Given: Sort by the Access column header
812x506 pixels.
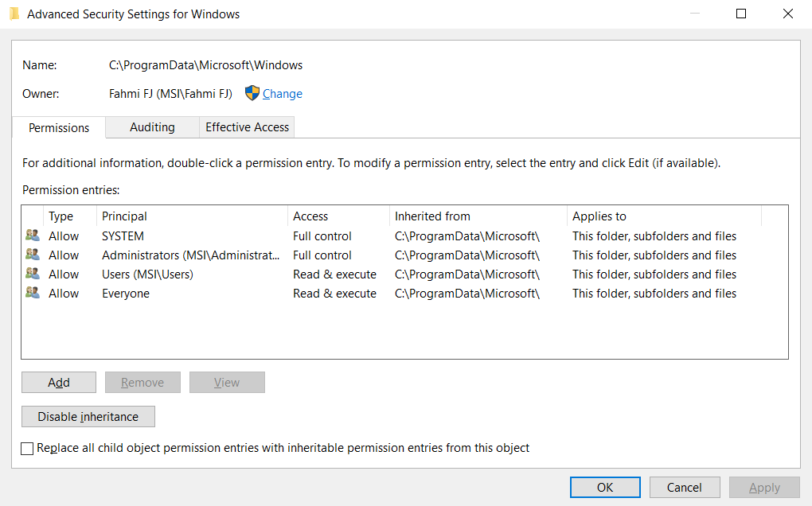Looking at the screenshot, I should (338, 216).
